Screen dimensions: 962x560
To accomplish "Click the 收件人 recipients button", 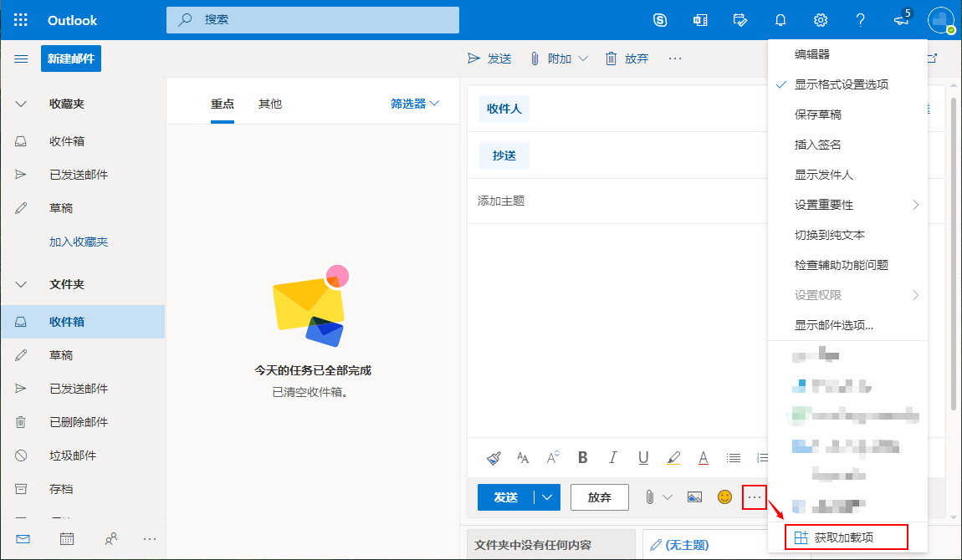I will pyautogui.click(x=504, y=109).
